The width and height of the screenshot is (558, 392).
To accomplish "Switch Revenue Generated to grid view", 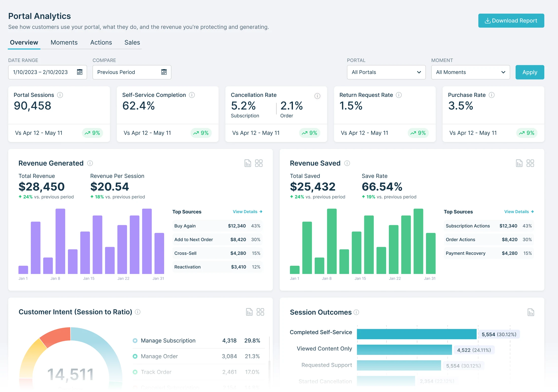I will (259, 163).
